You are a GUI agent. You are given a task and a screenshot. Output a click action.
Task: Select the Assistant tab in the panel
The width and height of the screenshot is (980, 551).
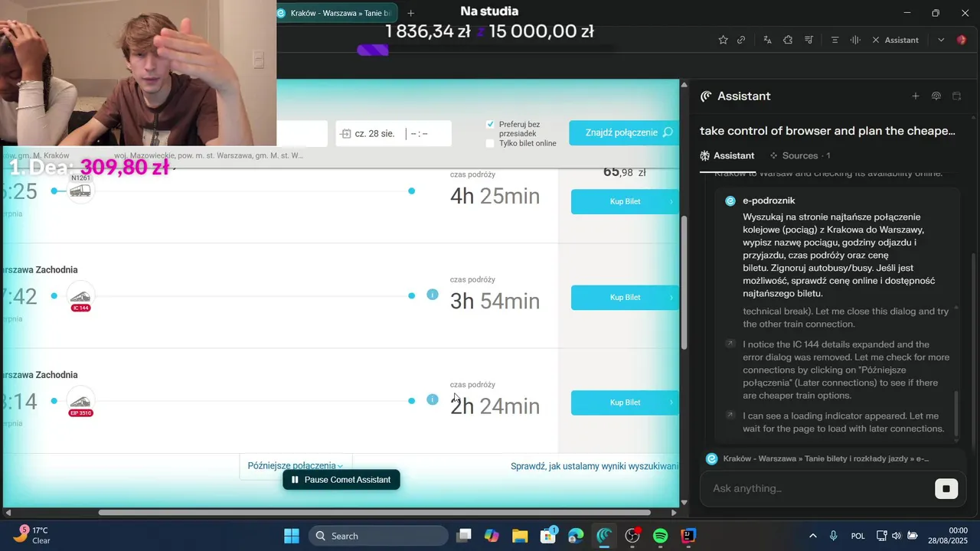[x=727, y=155]
